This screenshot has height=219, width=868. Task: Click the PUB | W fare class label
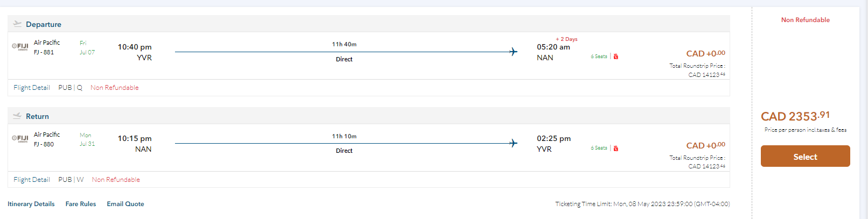71,180
